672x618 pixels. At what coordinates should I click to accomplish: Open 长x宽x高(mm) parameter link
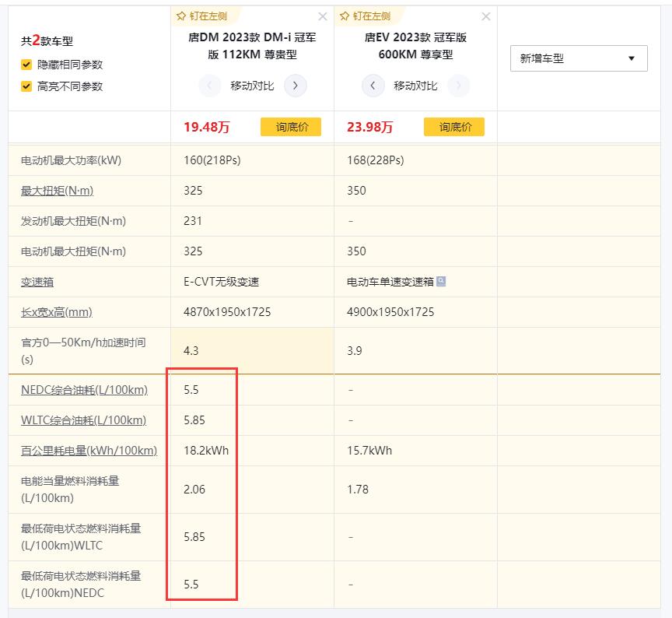[x=57, y=312]
